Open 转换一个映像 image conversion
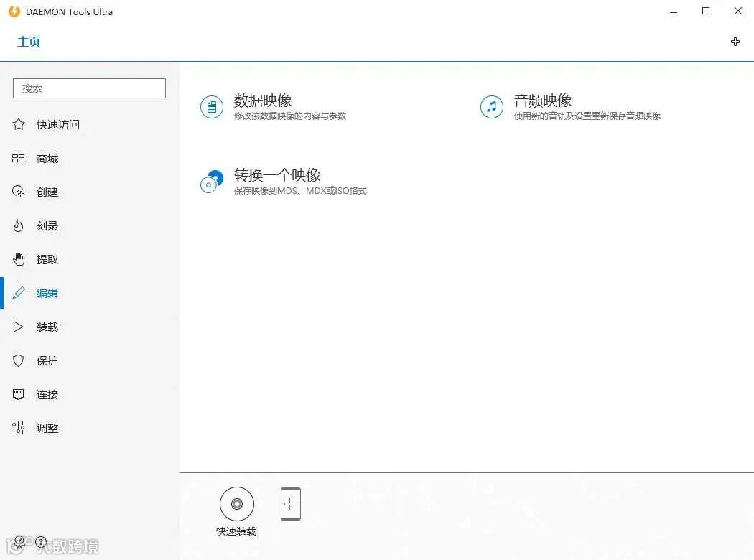The image size is (754, 560). [283, 181]
